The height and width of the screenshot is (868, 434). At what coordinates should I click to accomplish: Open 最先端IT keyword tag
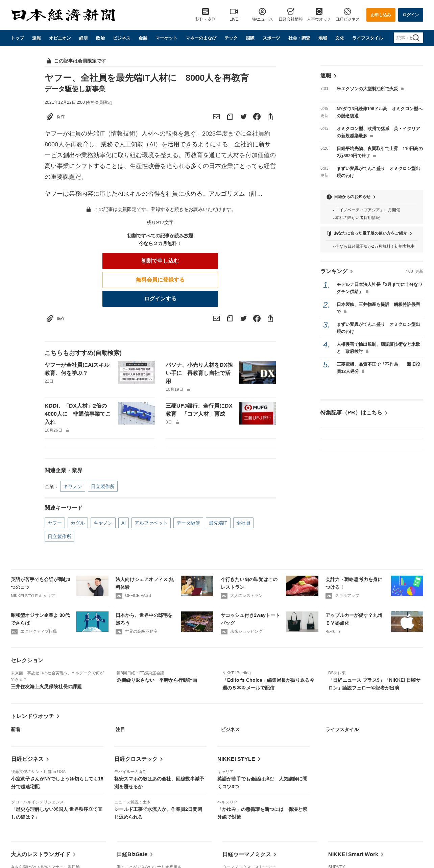218,523
